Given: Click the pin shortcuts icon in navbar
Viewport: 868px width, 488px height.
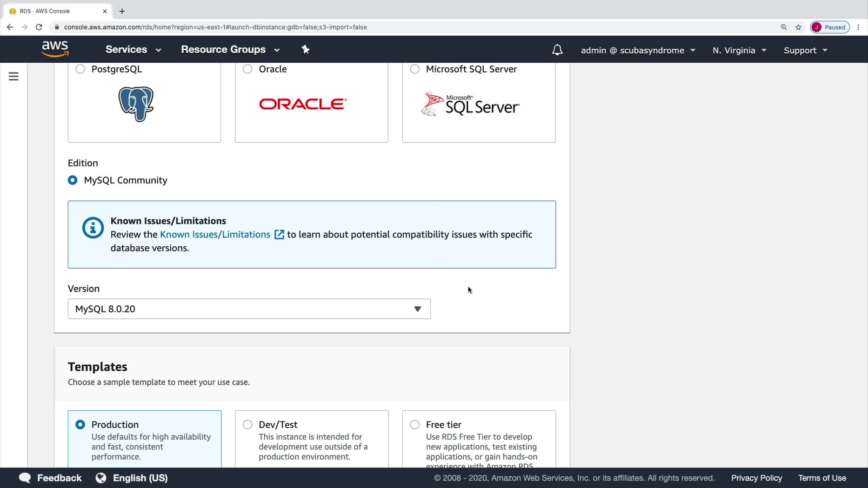Looking at the screenshot, I should (x=306, y=50).
